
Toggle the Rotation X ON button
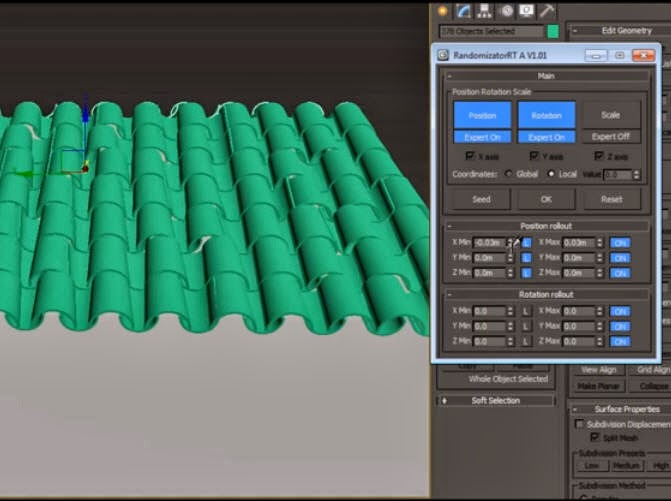[620, 311]
